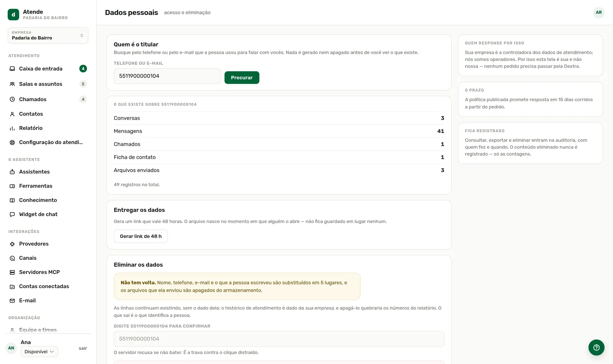The image size is (613, 364).
Task: Click the Conversas row
Action: [x=279, y=118]
